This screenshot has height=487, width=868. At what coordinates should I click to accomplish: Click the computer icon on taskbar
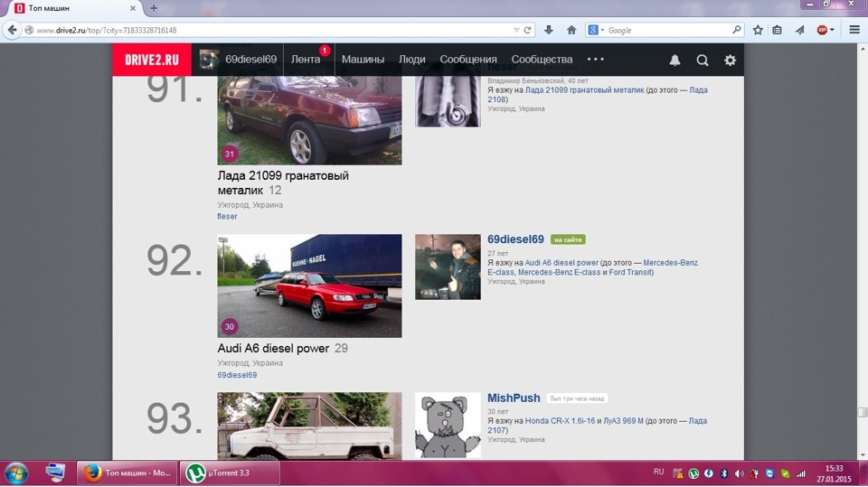coord(55,473)
